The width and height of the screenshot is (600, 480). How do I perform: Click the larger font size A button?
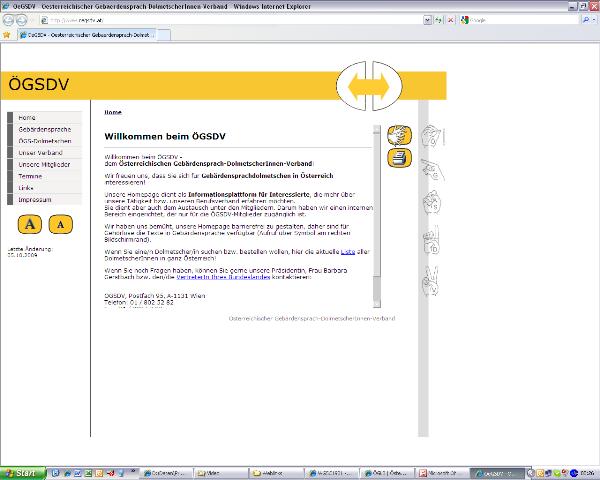30,223
